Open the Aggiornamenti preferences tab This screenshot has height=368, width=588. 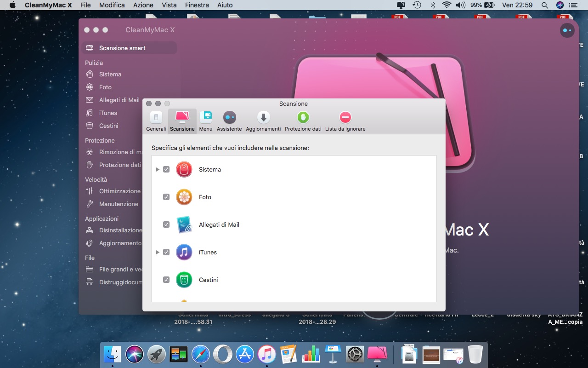tap(263, 121)
